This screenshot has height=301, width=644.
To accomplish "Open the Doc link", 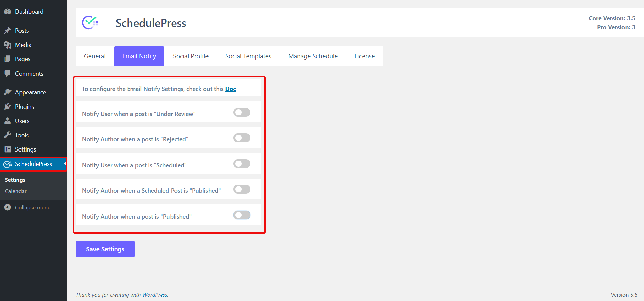I will coord(231,89).
